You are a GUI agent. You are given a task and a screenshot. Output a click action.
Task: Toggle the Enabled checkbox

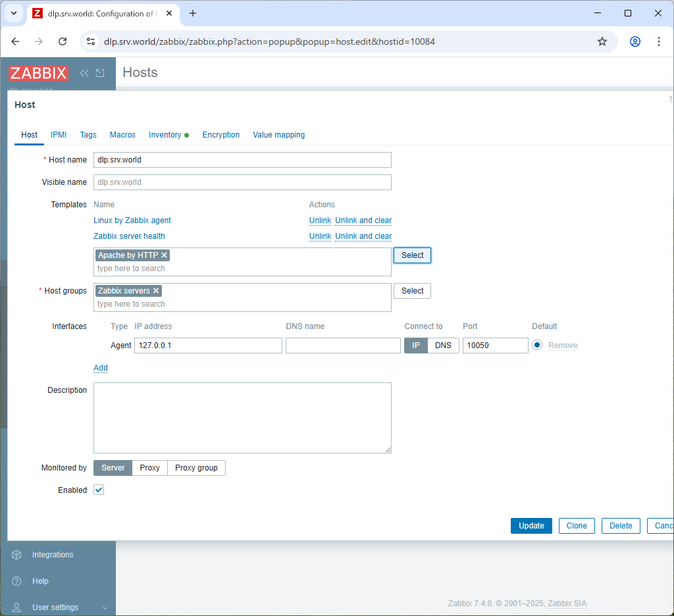coord(99,490)
